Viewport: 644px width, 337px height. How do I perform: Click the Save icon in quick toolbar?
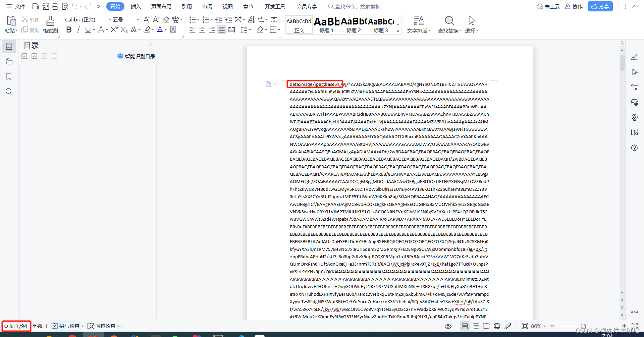(36, 6)
